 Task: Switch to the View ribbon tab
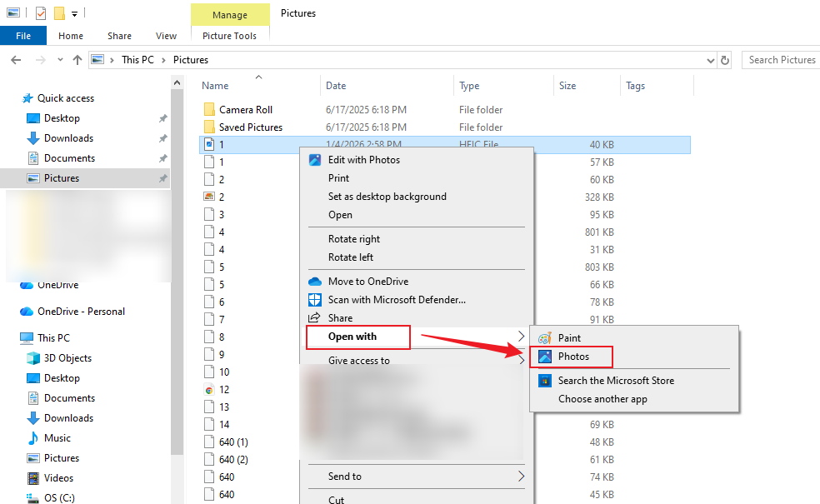pyautogui.click(x=166, y=36)
